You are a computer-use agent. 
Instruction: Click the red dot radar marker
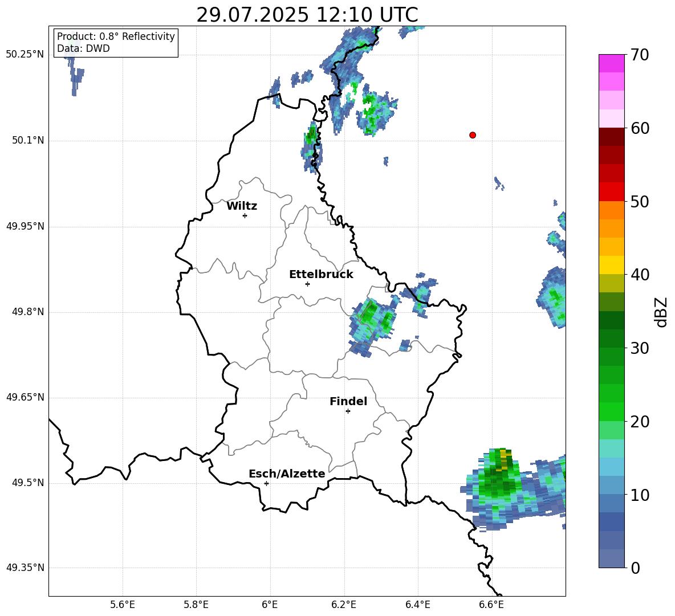(x=472, y=135)
